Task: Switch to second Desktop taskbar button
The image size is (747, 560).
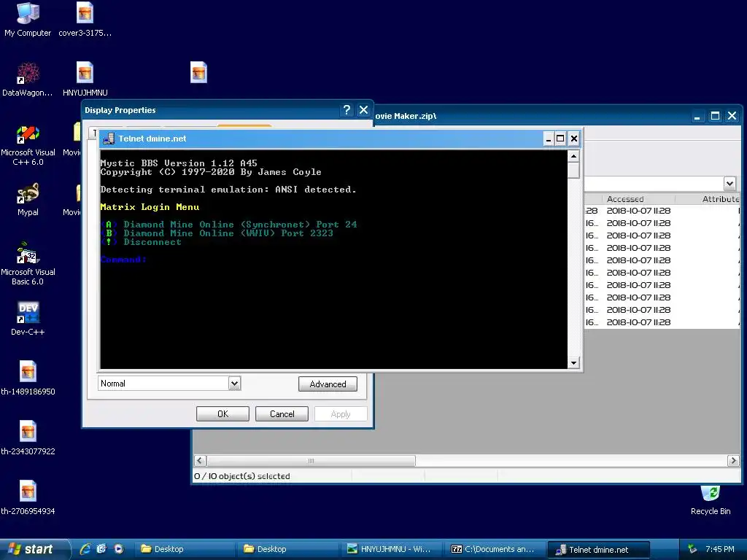Action: click(287, 549)
